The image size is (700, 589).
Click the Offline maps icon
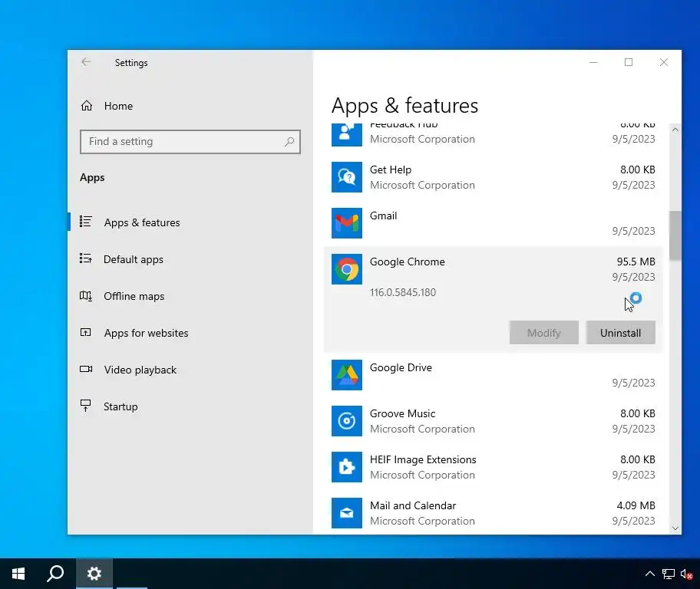click(x=86, y=296)
